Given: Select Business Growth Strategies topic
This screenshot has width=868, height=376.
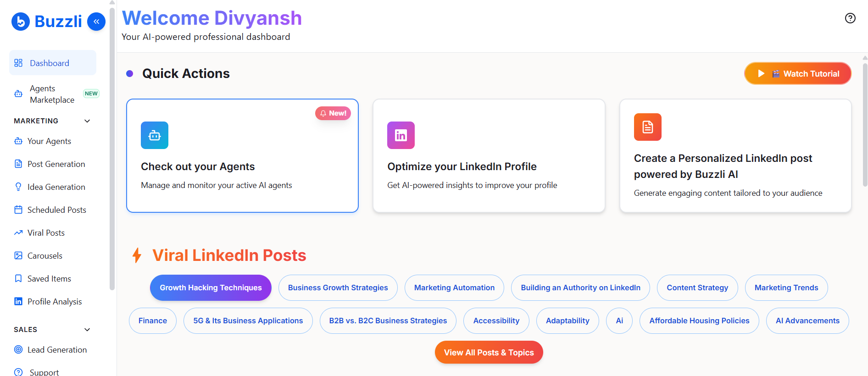Looking at the screenshot, I should [x=338, y=288].
